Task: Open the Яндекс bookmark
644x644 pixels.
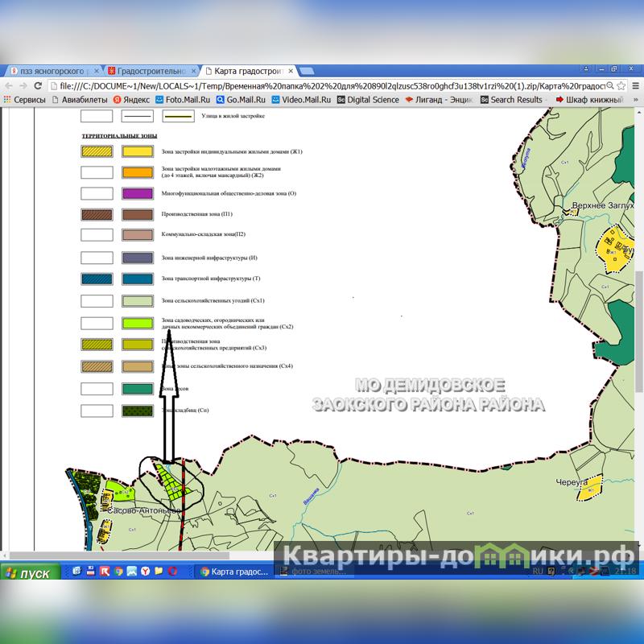Action: [x=131, y=100]
